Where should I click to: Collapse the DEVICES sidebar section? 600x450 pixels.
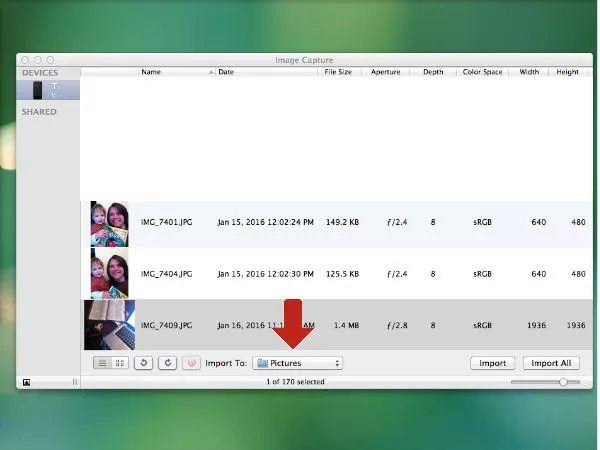pos(40,73)
